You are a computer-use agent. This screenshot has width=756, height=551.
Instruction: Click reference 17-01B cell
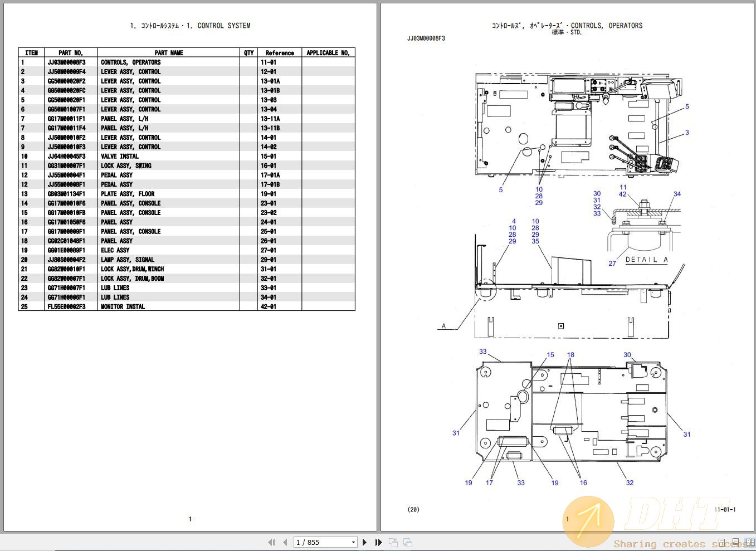(x=270, y=184)
